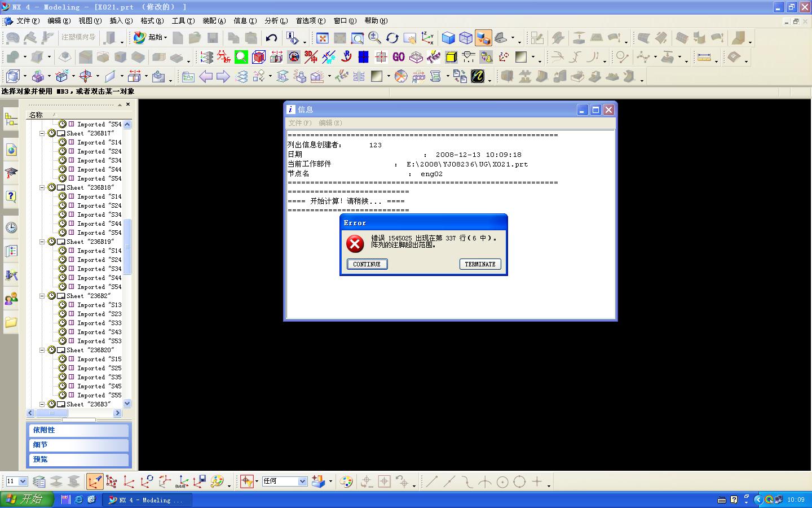Click the green magnifier icon
Screen dimensions: 812x508
[241, 57]
